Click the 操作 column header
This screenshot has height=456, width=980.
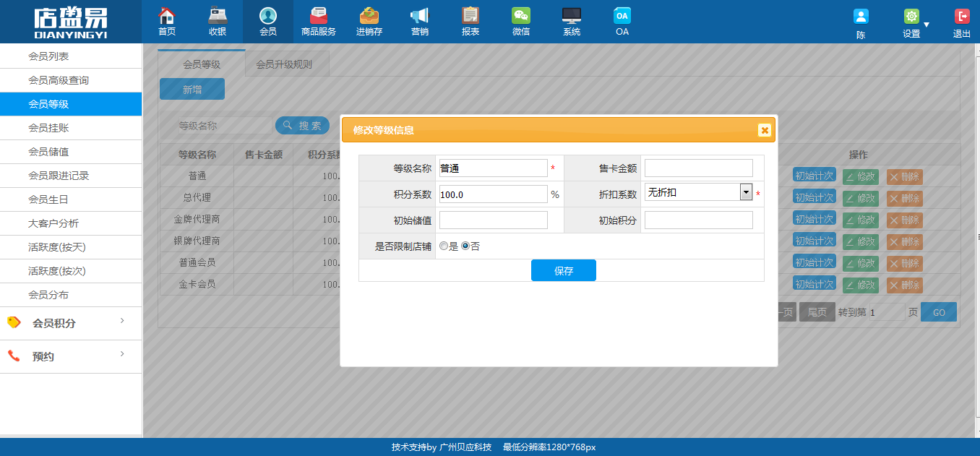(x=858, y=155)
